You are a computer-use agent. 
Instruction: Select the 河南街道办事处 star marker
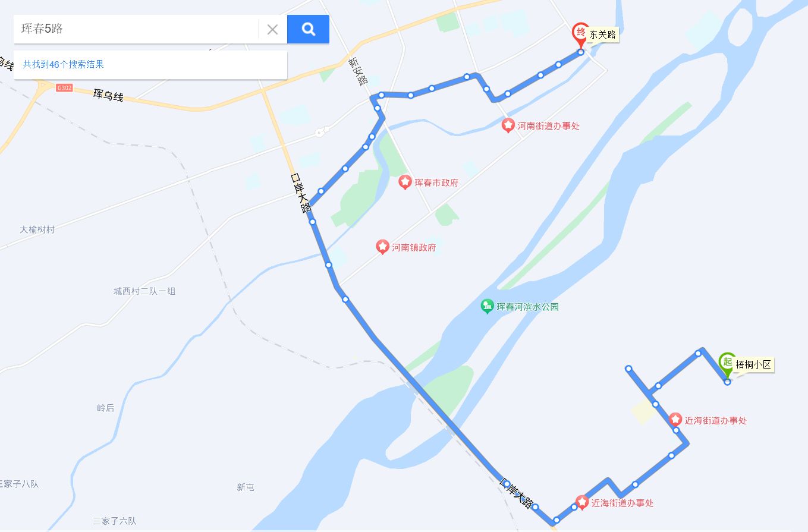pos(508,125)
